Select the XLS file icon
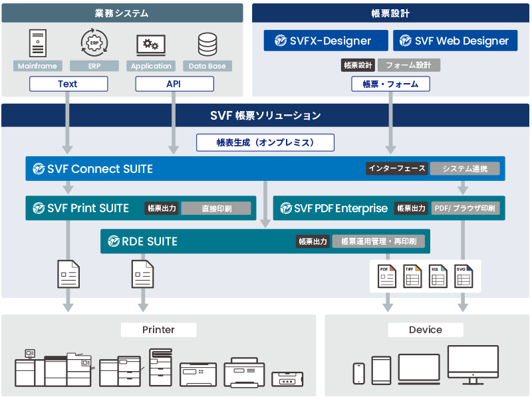The width and height of the screenshot is (532, 399). click(438, 276)
